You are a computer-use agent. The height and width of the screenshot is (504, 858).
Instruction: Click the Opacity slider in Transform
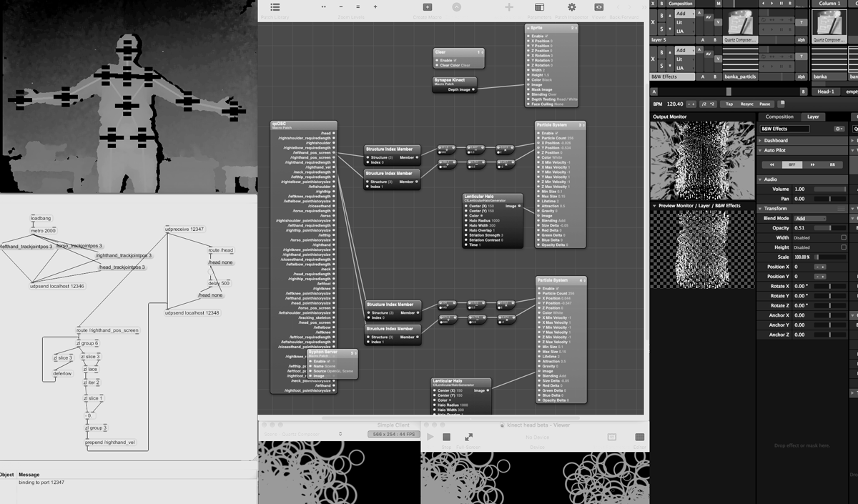tap(830, 228)
